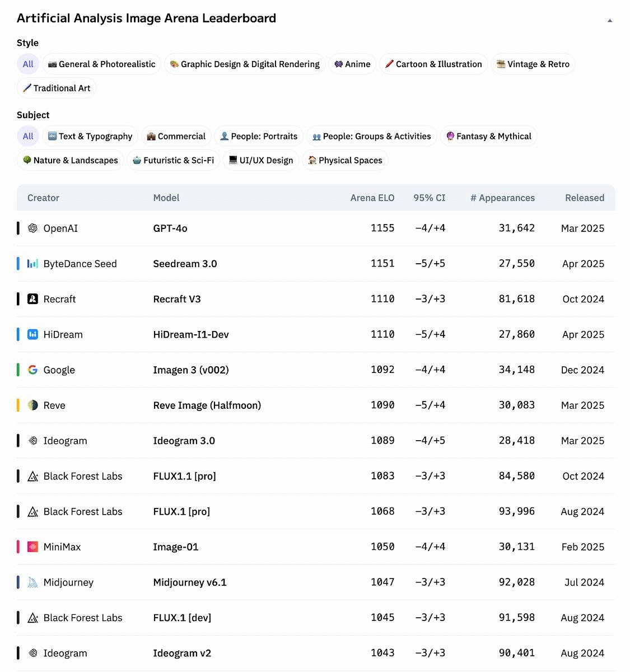Click the briefcase icon on Commercial chip
This screenshot has height=672, width=630.
[151, 136]
